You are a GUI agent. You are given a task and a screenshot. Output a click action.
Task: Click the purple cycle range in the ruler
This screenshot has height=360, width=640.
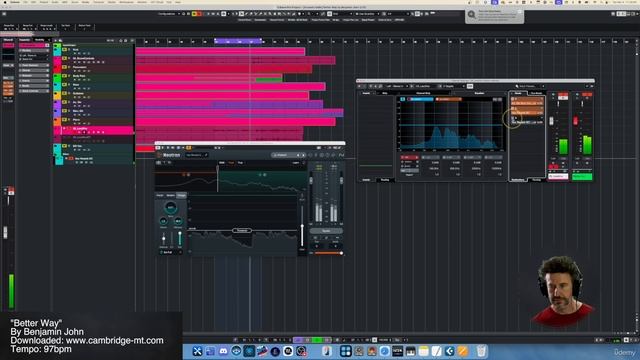coord(238,41)
